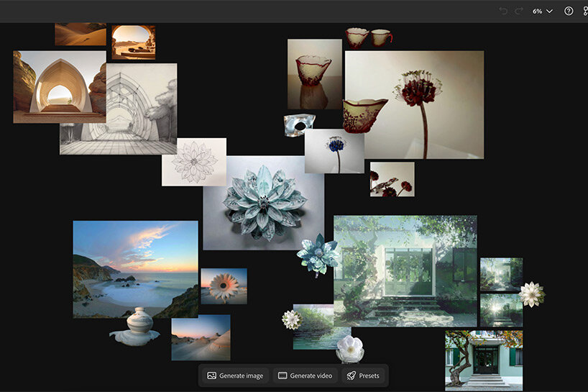Select the two red-rimmed glass cups image
This screenshot has height=392, width=588.
pos(368,37)
